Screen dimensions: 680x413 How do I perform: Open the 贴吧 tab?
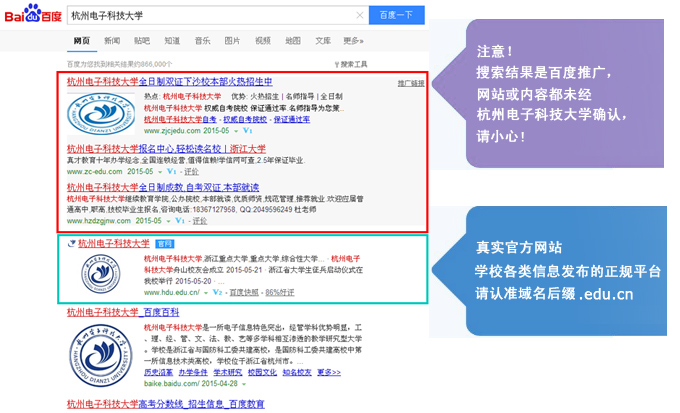click(142, 41)
